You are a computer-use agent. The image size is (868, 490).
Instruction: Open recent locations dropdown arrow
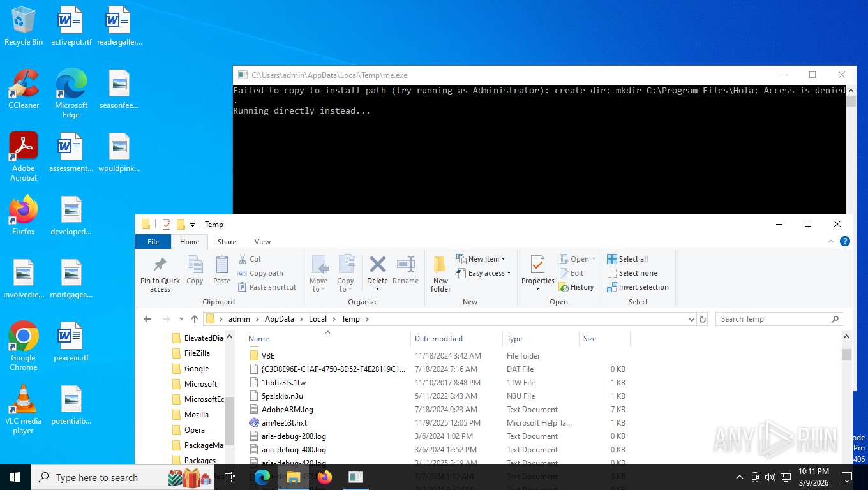(181, 320)
